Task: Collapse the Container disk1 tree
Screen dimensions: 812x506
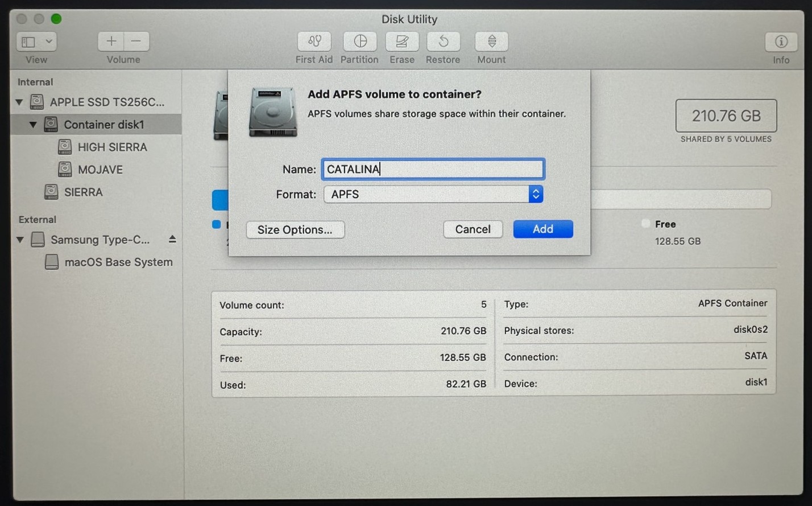Action: 33,125
